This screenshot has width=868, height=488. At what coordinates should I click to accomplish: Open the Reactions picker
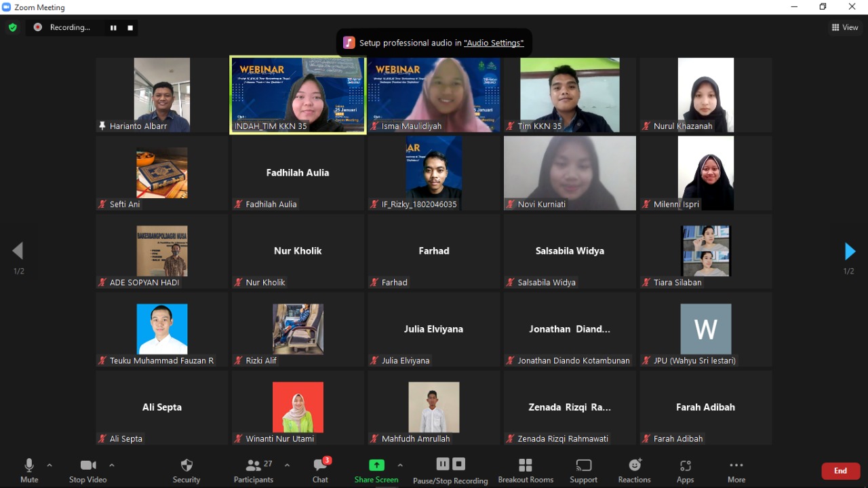634,470
